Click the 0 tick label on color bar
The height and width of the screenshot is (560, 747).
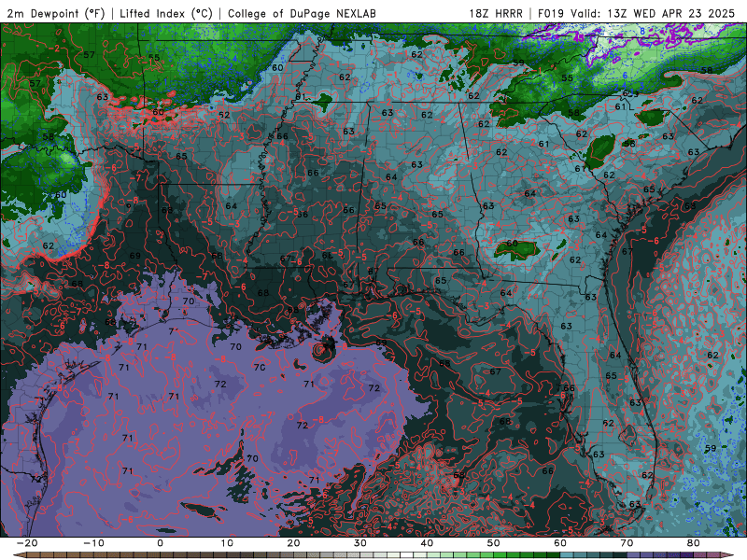[160, 543]
